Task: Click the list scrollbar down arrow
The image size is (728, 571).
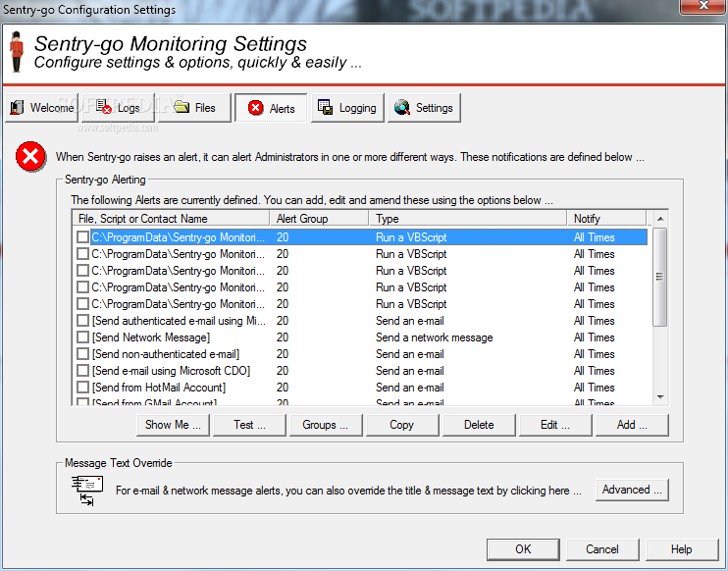Action: [x=660, y=397]
